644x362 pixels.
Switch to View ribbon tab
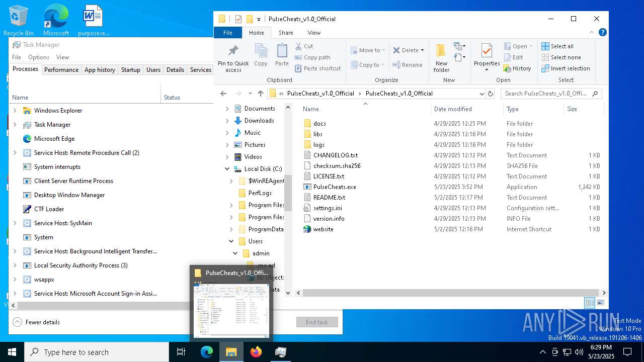tap(314, 33)
